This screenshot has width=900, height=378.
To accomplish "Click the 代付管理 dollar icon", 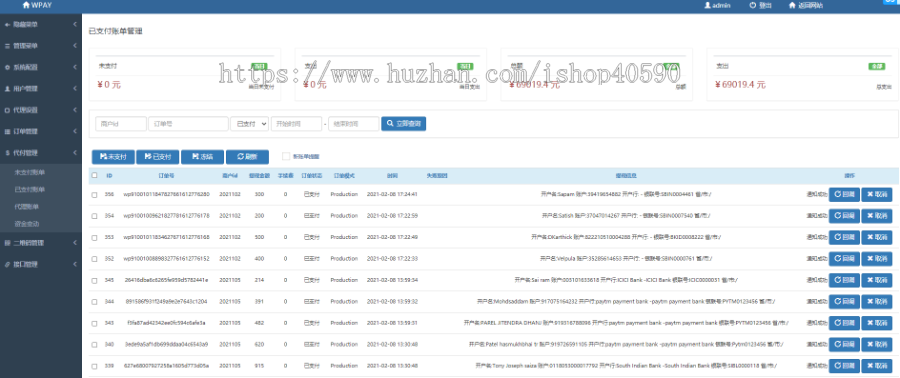I will [7, 153].
